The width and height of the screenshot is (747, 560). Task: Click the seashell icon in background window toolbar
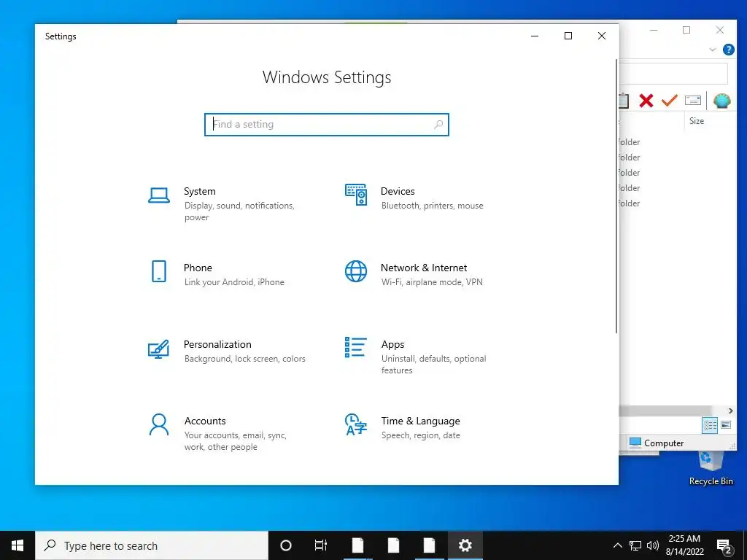721,101
